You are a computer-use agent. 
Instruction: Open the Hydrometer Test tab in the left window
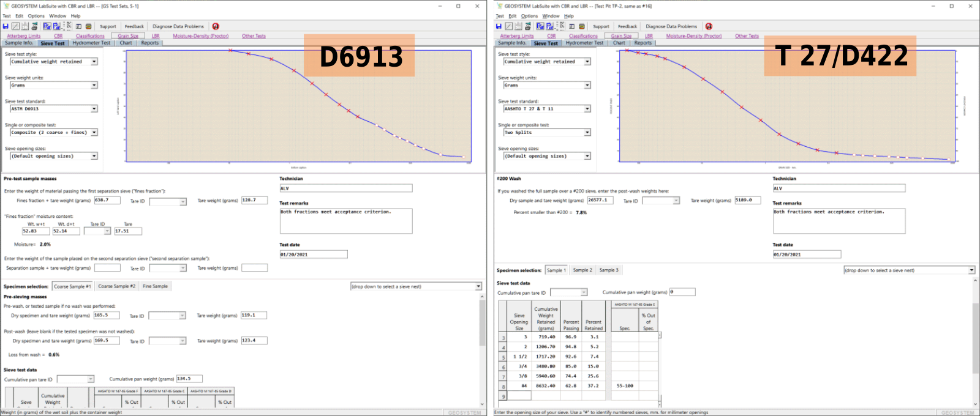point(91,43)
